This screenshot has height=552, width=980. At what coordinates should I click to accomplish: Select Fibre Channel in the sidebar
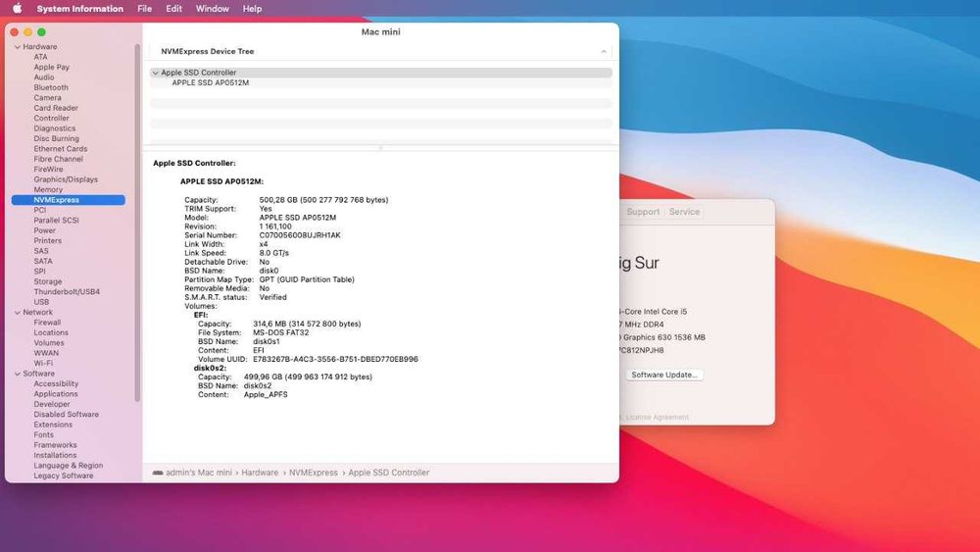point(58,159)
